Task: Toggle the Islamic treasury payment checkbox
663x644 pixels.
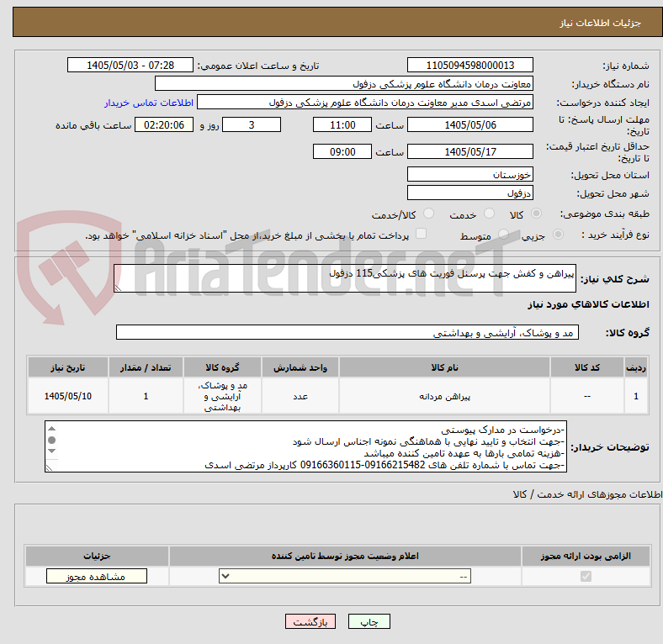Action: point(422,234)
